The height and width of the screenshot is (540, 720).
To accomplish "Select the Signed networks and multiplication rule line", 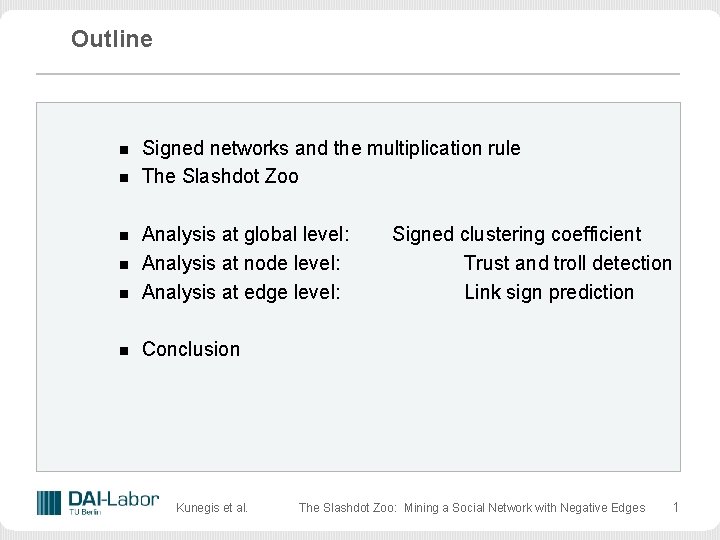I will point(331,148).
